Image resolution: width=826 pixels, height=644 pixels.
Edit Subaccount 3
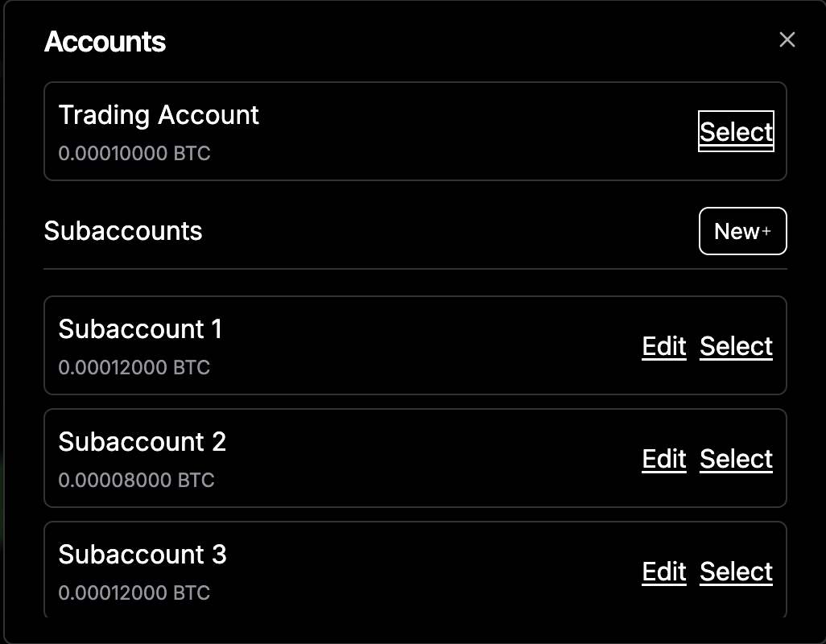[663, 572]
